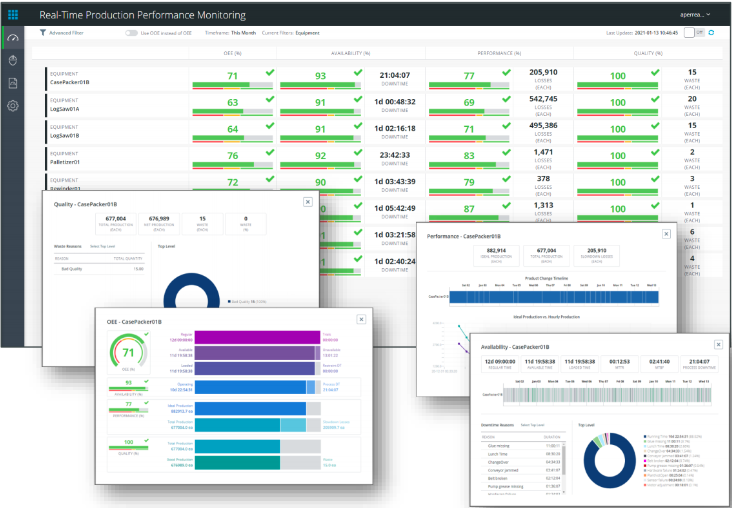Open the app grid launcher icon
The width and height of the screenshot is (732, 508).
click(x=14, y=15)
